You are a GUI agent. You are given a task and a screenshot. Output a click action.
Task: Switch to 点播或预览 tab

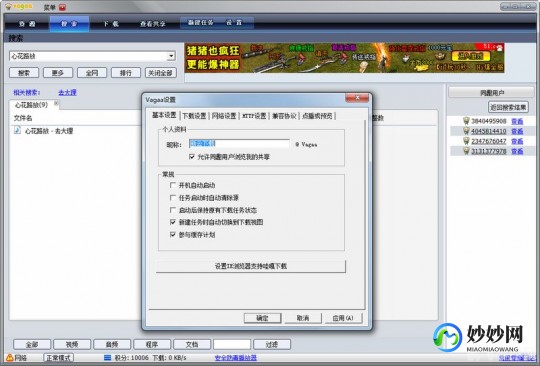317,116
